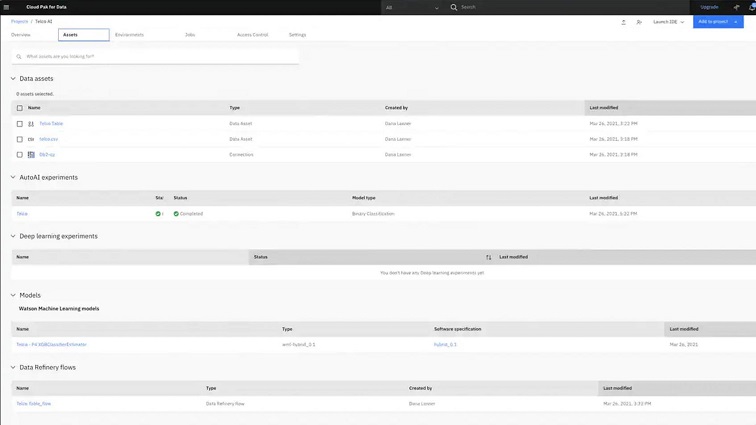Click the add collaborators person icon

[x=639, y=22]
